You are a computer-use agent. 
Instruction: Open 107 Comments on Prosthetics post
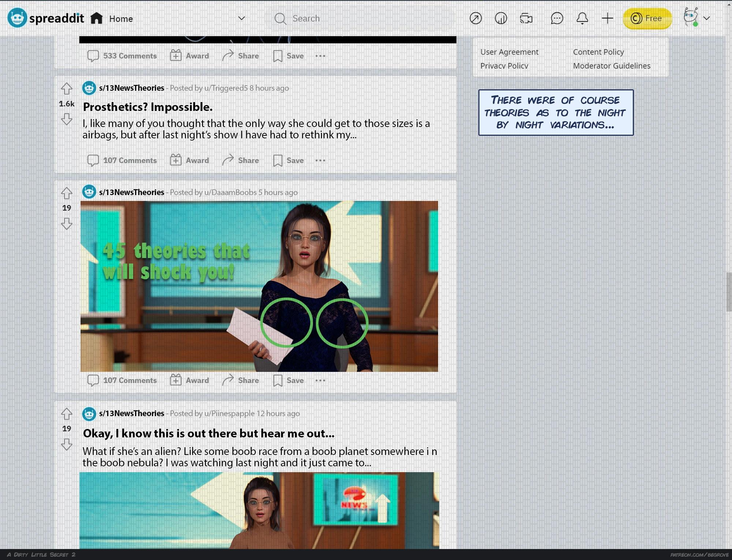coord(122,160)
